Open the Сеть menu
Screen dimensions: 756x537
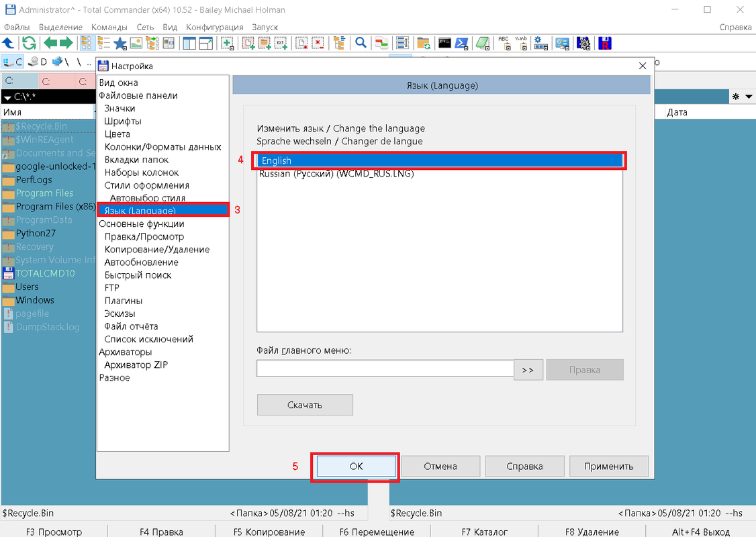(x=145, y=27)
